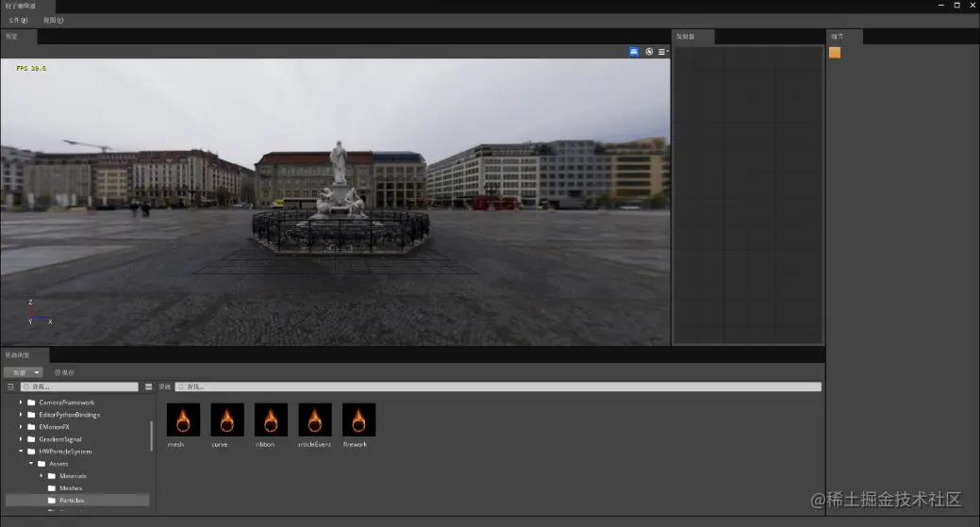Select the curve particle asset thumbnail
The image size is (980, 527).
point(227,420)
